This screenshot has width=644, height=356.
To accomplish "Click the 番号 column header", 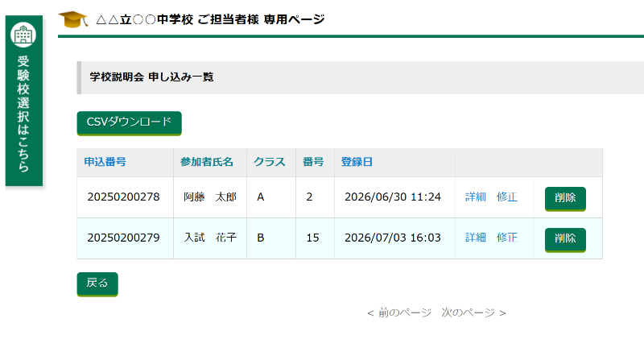I will (313, 162).
